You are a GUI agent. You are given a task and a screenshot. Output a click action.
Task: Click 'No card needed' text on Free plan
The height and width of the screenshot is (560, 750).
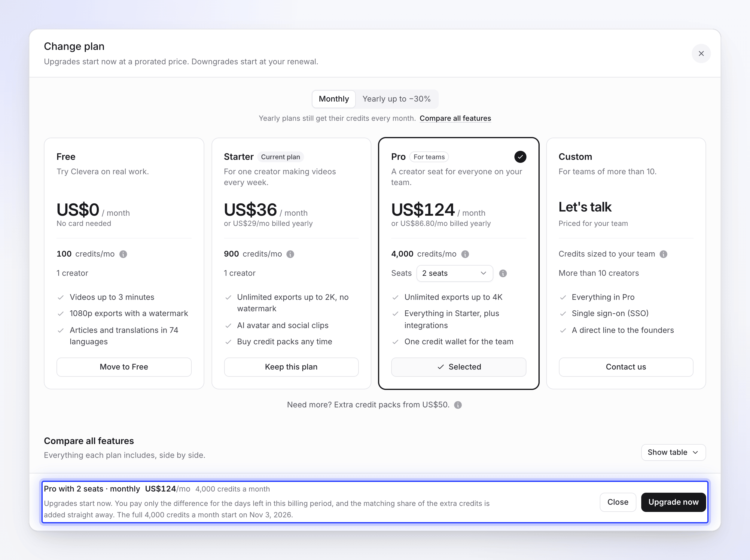tap(84, 224)
